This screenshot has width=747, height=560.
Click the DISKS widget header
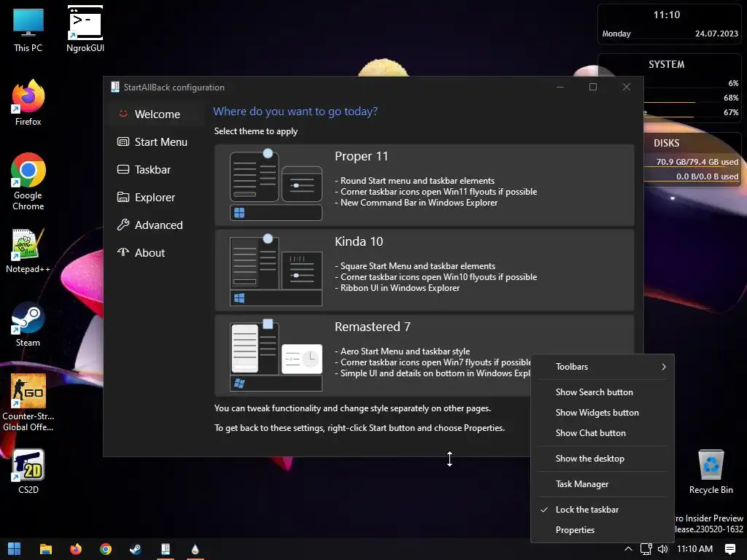pos(666,143)
